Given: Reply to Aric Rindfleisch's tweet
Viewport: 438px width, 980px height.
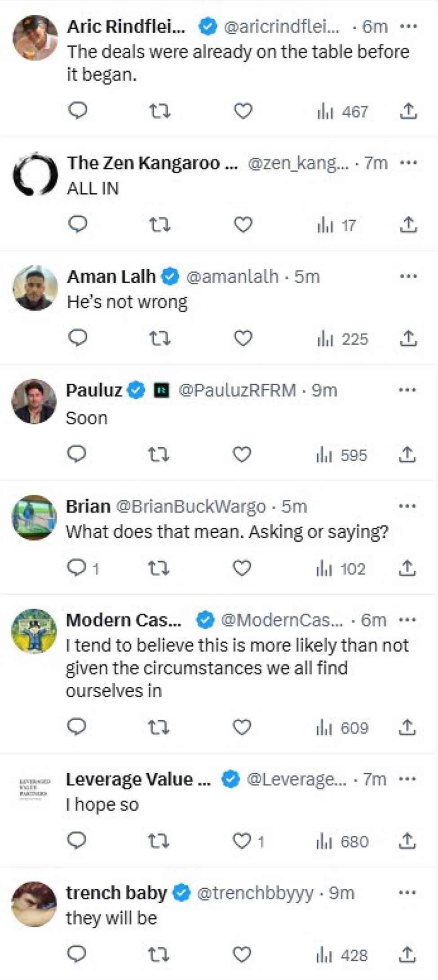Looking at the screenshot, I should coord(77,111).
